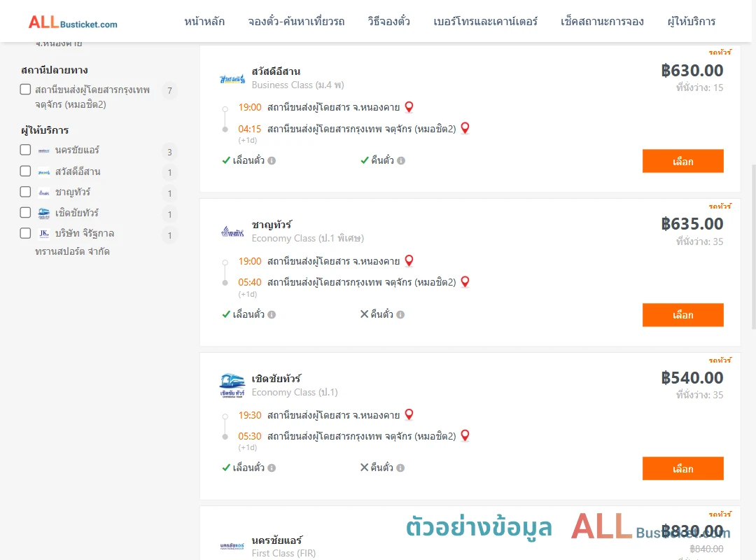The width and height of the screenshot is (756, 560).
Task: Show เลื่อนตั๋ว info icon on สวัสดีอีสาน card
Action: point(272,160)
